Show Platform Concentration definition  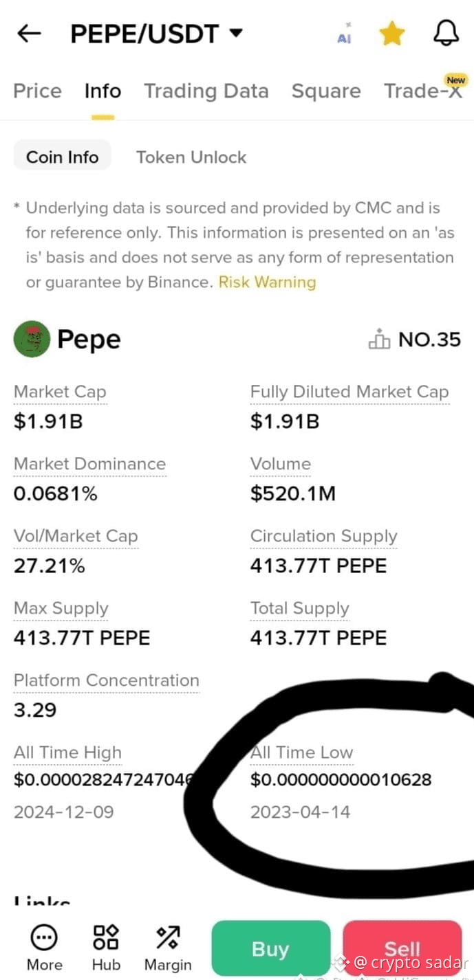click(107, 680)
